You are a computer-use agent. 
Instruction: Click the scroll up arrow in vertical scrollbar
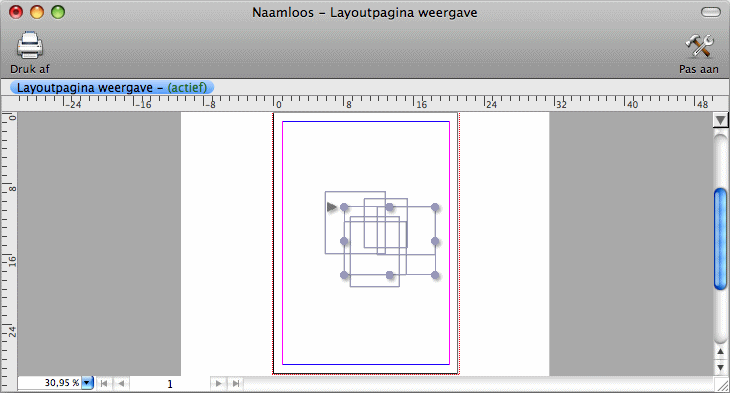721,352
